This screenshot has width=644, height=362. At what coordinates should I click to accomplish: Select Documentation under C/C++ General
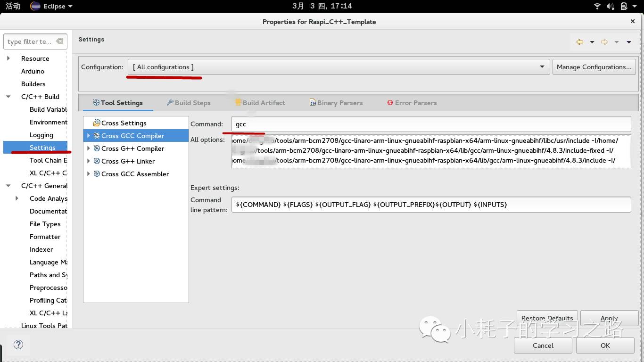[x=49, y=211]
